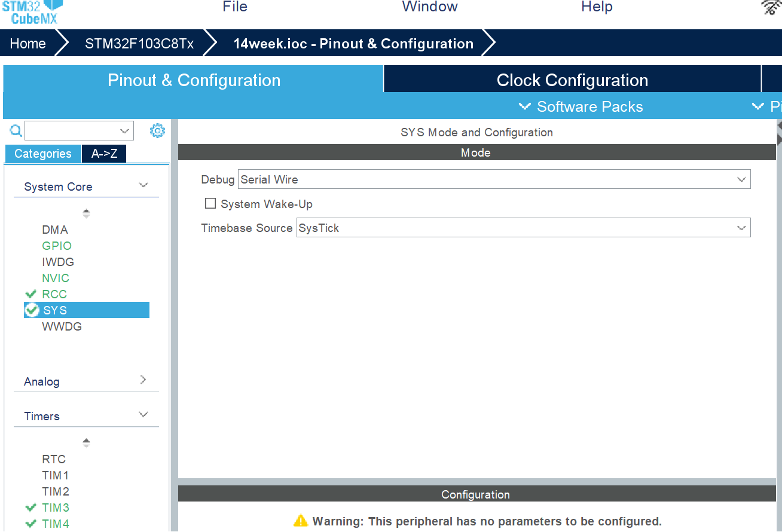Click the STM32F103C8Tx breadcrumb
Screen dimensions: 782x532
coord(139,44)
